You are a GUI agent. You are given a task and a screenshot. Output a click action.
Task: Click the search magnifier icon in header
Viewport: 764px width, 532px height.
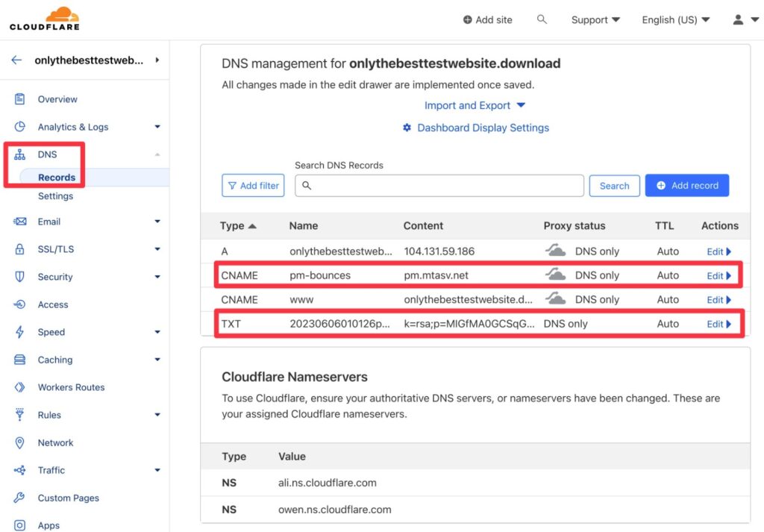(x=542, y=19)
